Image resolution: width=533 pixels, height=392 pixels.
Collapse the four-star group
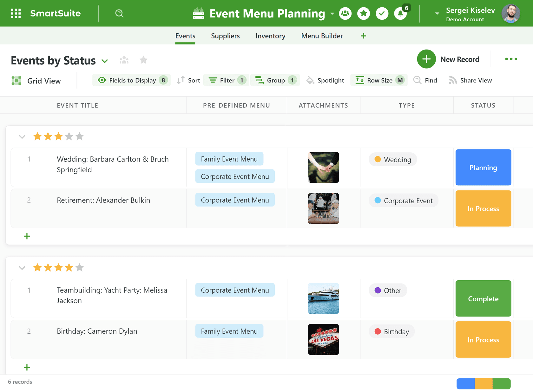tap(22, 268)
